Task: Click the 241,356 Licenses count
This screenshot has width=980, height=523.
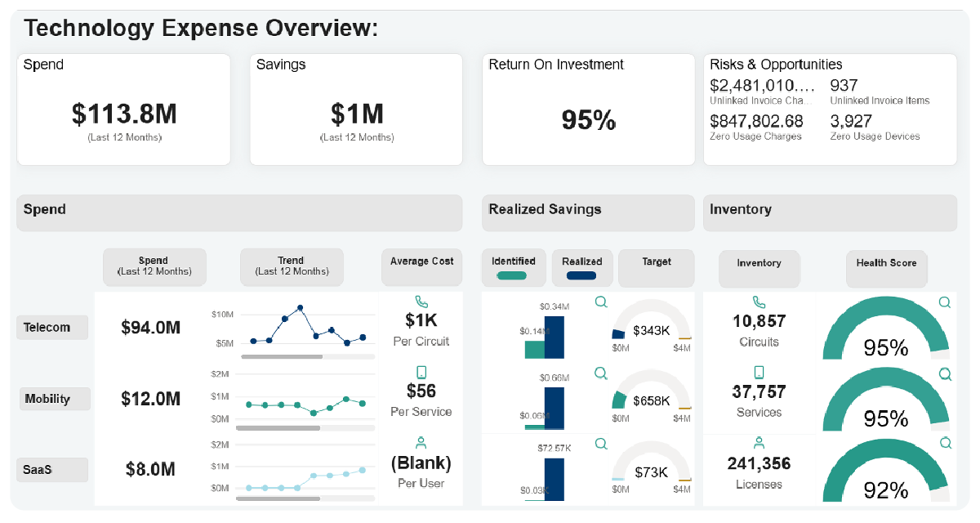Action: 759,463
